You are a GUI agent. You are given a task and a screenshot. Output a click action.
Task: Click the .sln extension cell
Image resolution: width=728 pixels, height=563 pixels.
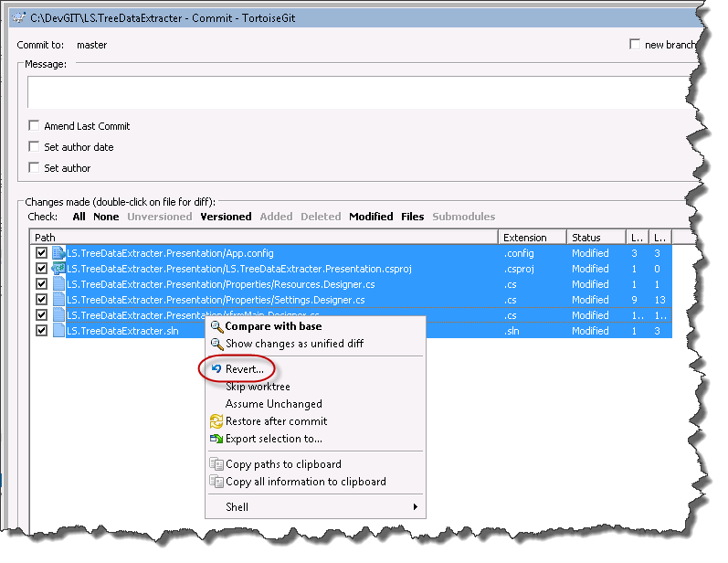(512, 331)
